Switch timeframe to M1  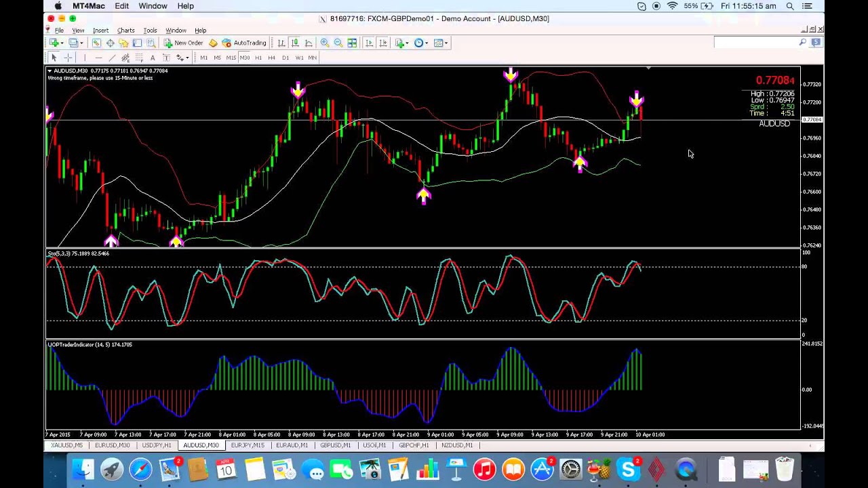pyautogui.click(x=203, y=58)
